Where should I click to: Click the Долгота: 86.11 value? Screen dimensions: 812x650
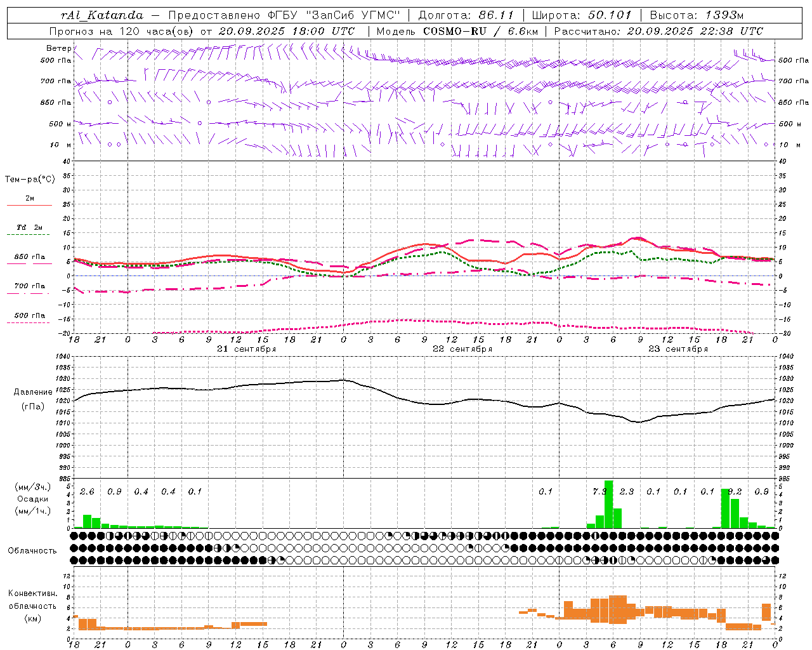466,15
